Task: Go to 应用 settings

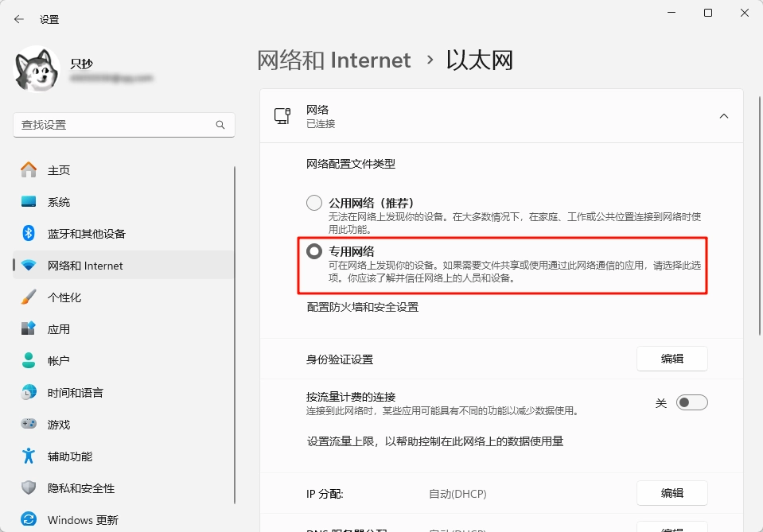Action: coord(56,328)
